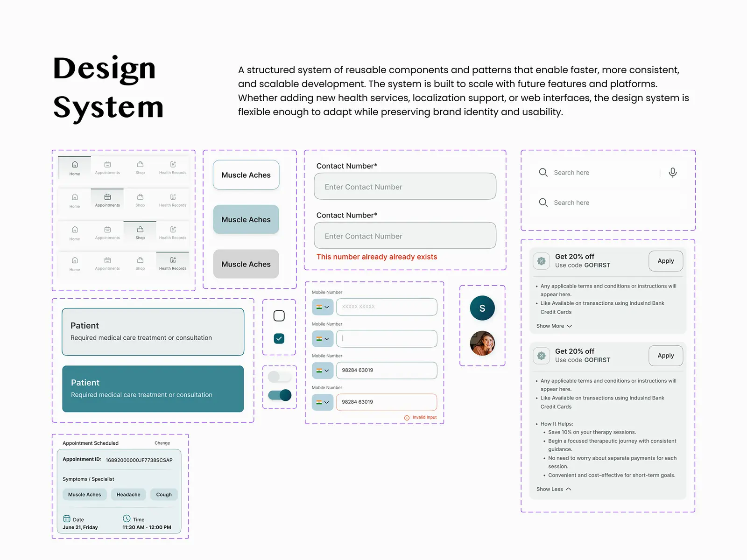Click the active Home icon in the first nav bar

[75, 164]
